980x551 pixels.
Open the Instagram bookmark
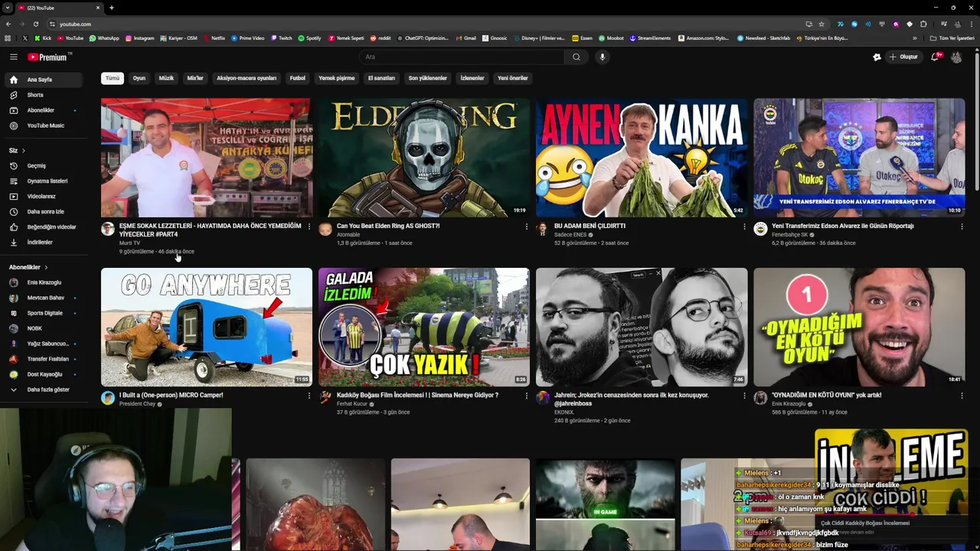139,37
